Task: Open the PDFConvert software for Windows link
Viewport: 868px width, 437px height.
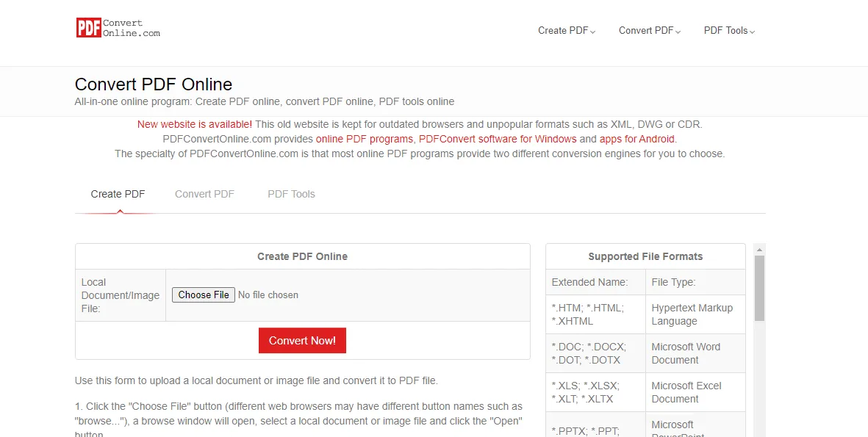Action: pyautogui.click(x=499, y=139)
